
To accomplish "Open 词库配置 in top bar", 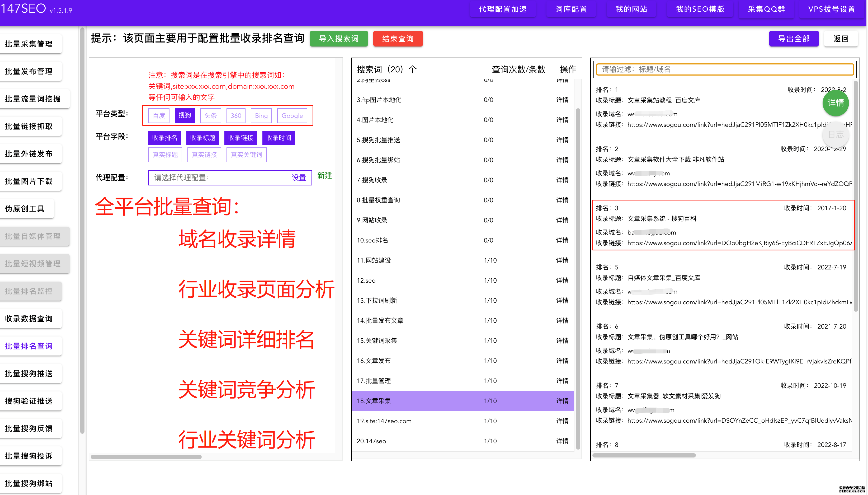I will point(571,9).
